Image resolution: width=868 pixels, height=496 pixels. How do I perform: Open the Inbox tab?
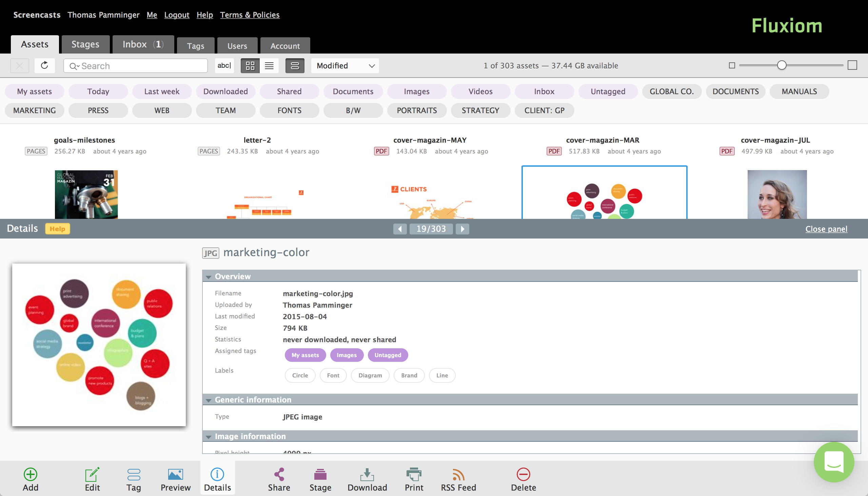tap(142, 44)
